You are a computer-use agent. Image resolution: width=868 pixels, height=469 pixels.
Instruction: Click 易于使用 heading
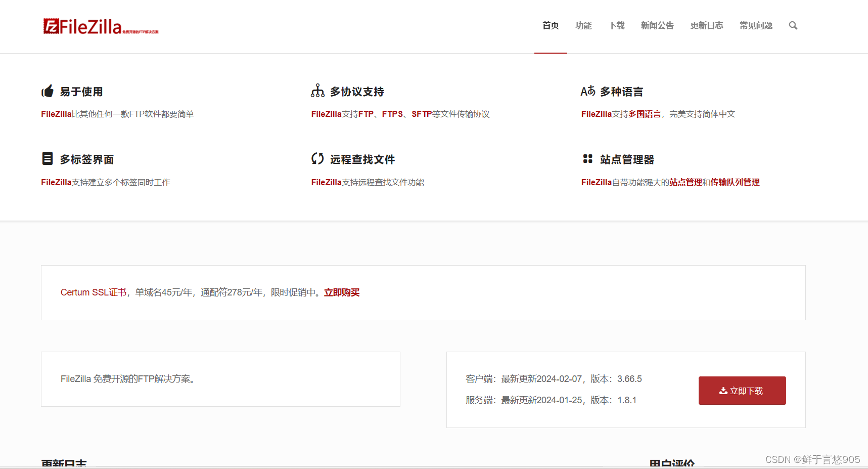(81, 92)
